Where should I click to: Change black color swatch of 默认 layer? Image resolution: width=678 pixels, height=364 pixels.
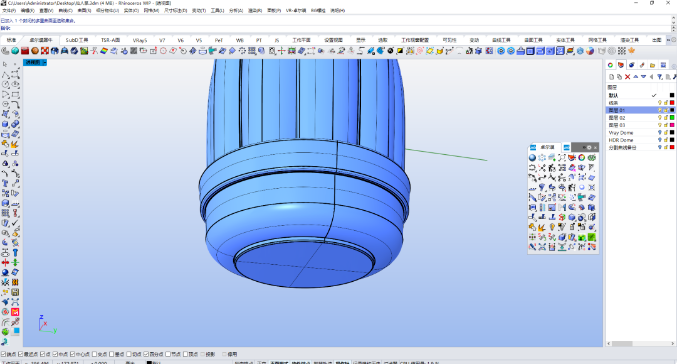coord(672,95)
